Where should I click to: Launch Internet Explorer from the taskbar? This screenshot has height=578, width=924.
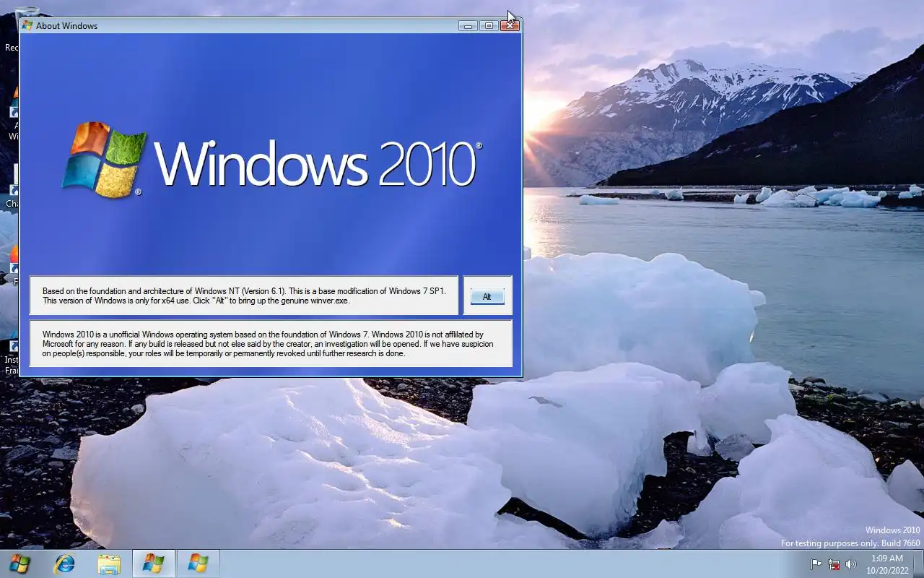pyautogui.click(x=64, y=564)
